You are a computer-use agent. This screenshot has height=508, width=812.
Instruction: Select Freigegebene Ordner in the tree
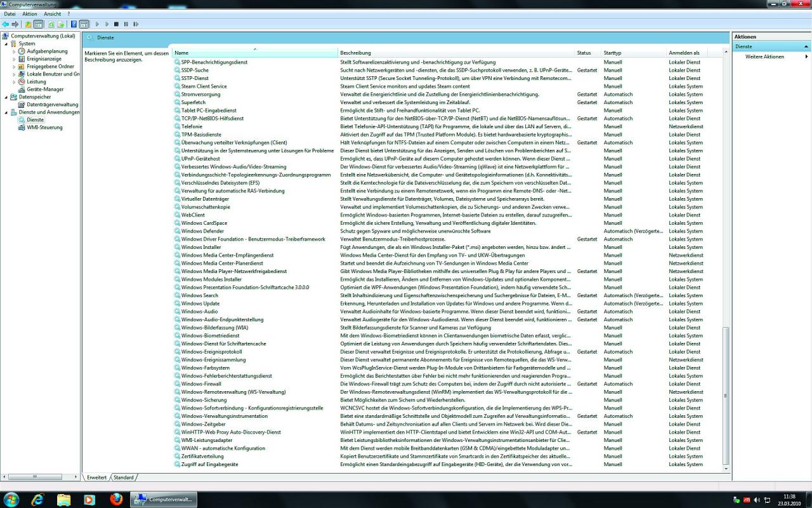click(50, 67)
